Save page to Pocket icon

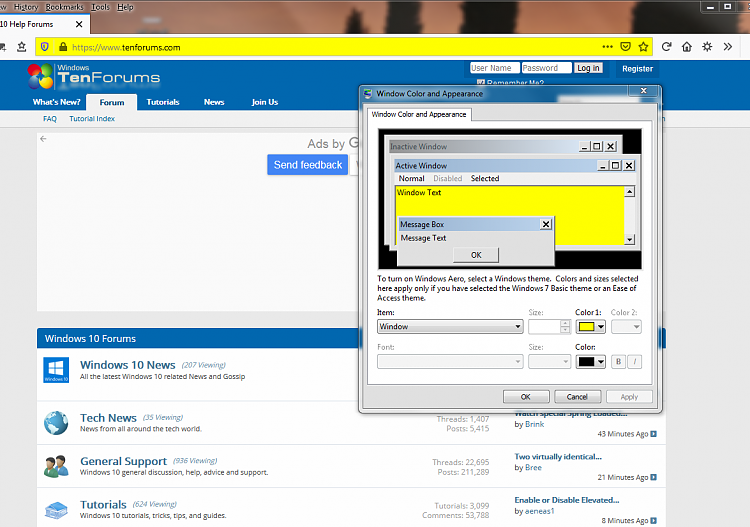(x=625, y=47)
